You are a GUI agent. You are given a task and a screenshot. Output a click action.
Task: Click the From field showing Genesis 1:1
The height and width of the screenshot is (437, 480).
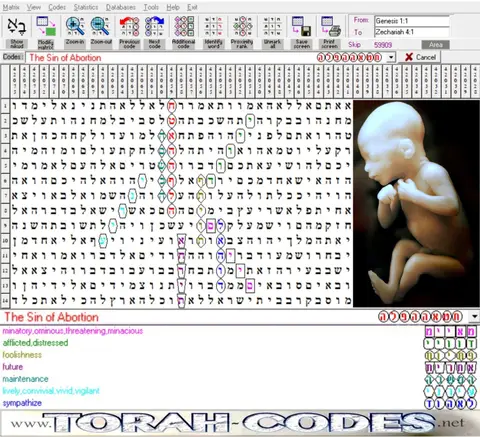(x=412, y=21)
